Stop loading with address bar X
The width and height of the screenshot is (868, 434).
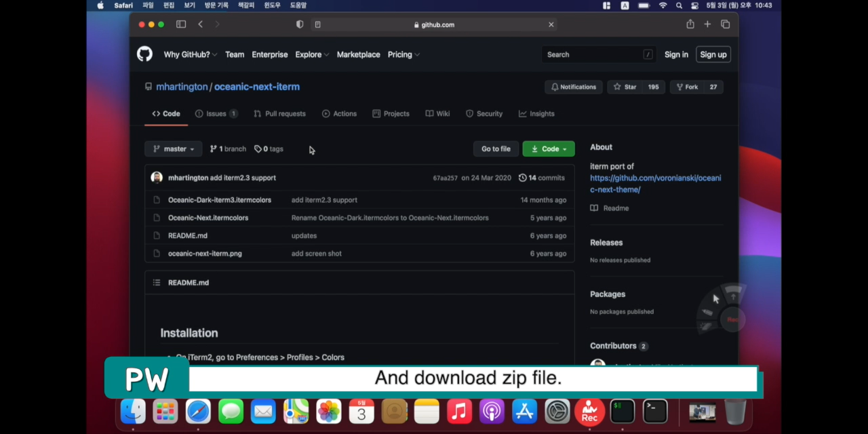click(551, 24)
